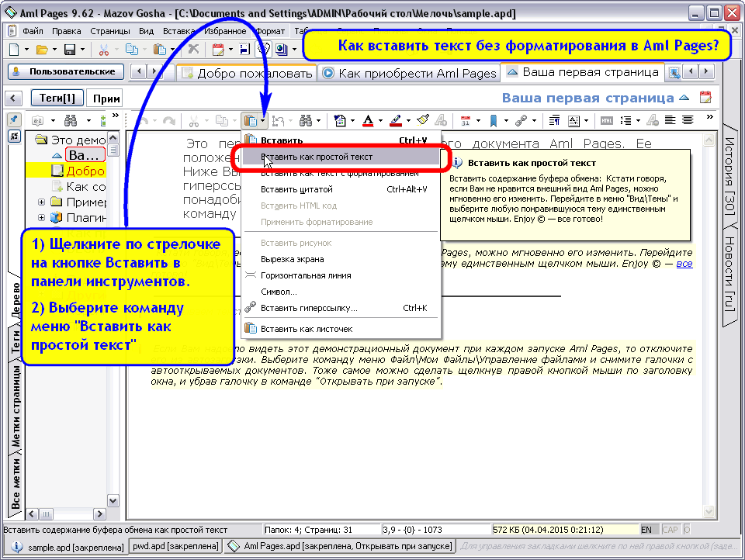Screen dimensions: 745x560
Task: Expand the Пример folder in the tree
Action: 41,202
